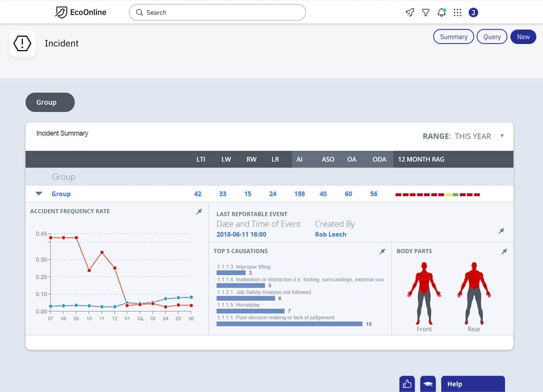The height and width of the screenshot is (392, 543).
Task: Select the AI column header tab
Action: pyautogui.click(x=299, y=159)
